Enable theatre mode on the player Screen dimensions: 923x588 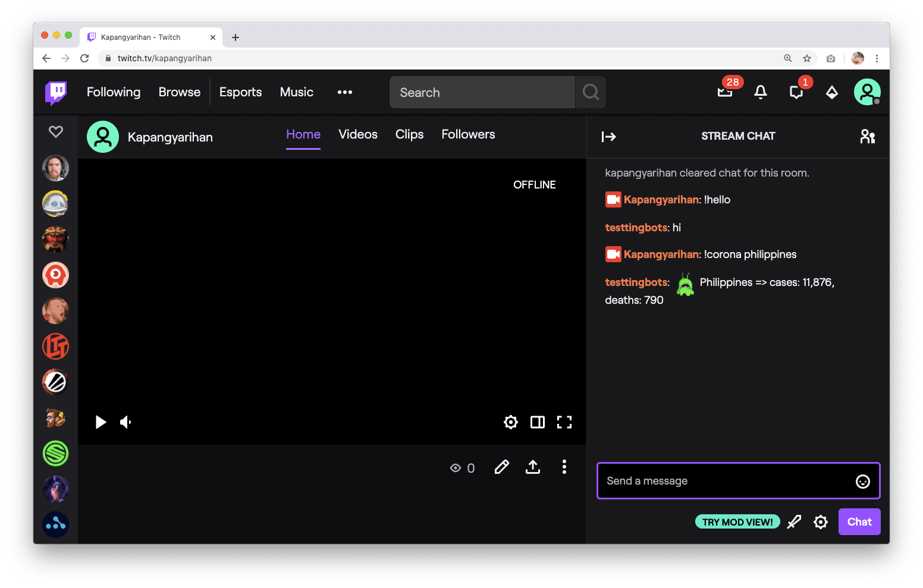(537, 422)
